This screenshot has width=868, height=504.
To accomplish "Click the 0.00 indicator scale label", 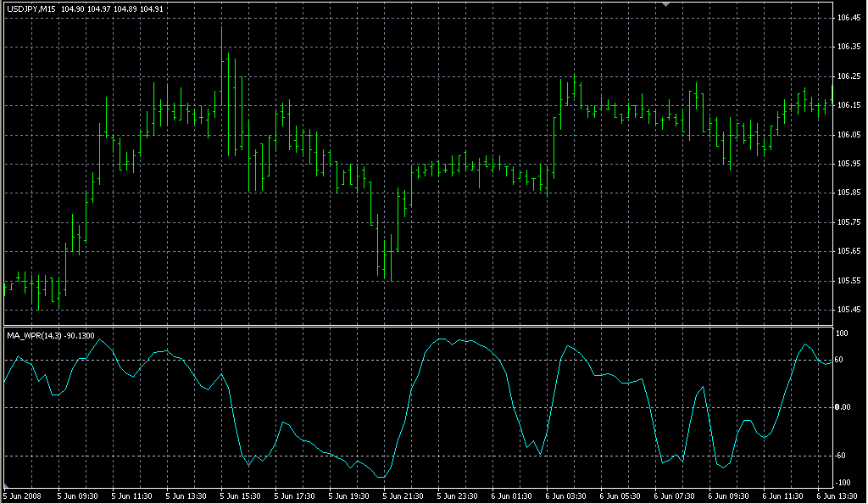I will [843, 407].
